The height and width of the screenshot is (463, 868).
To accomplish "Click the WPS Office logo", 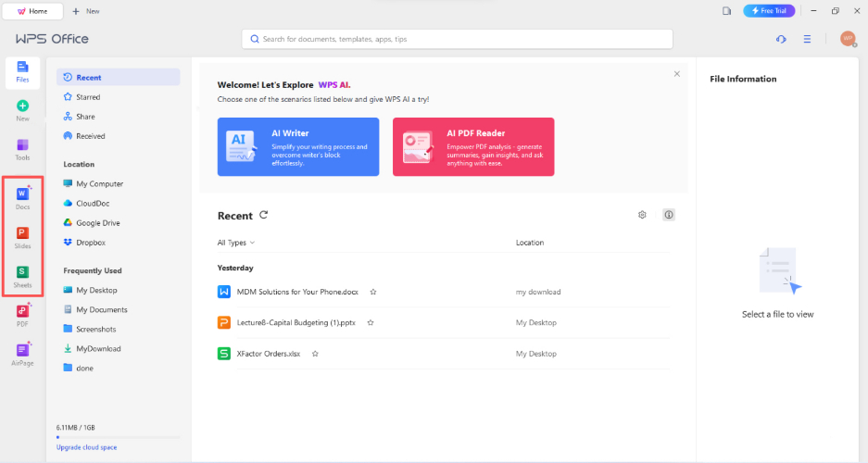I will tap(52, 39).
